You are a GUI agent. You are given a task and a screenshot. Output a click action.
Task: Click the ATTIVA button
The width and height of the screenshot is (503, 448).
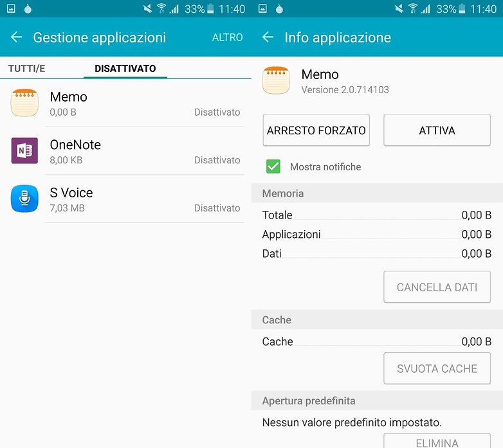pos(437,130)
